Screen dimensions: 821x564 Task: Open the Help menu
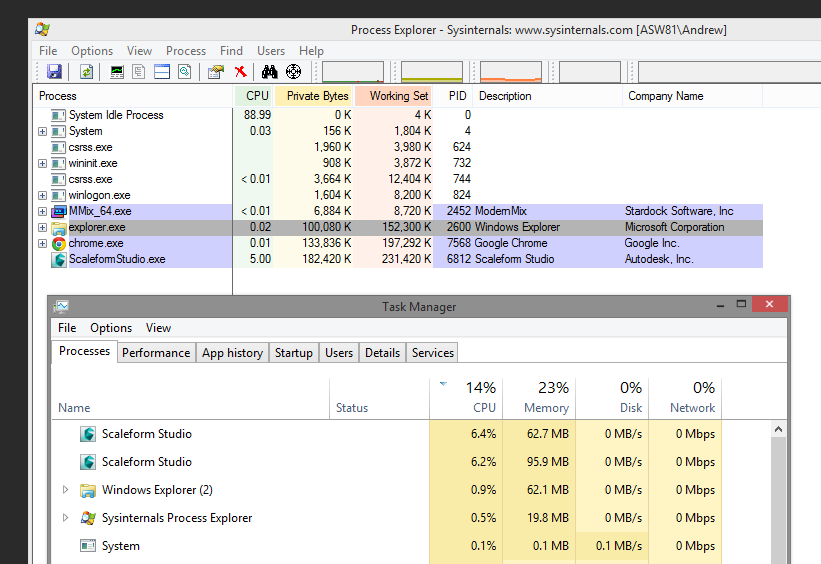pyautogui.click(x=312, y=51)
